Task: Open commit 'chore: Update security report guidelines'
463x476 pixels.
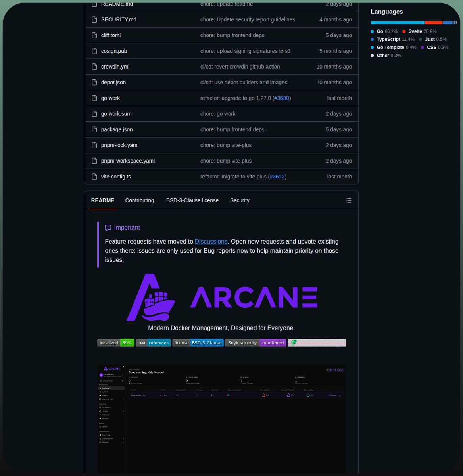Action: click(248, 19)
